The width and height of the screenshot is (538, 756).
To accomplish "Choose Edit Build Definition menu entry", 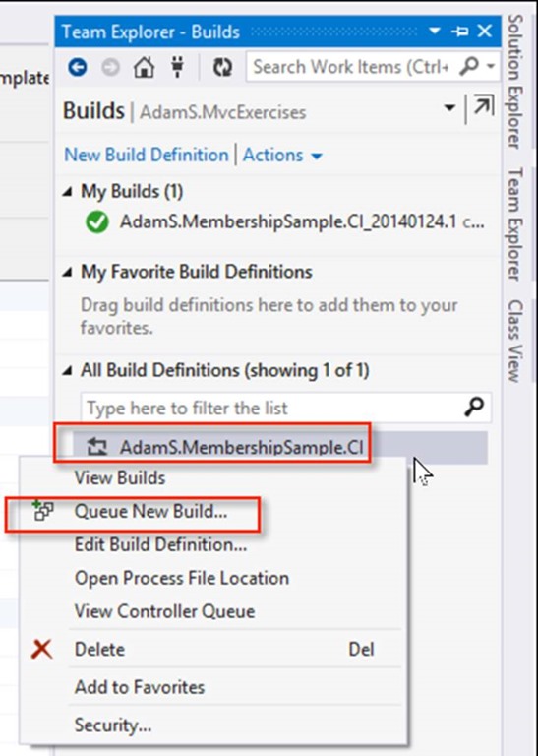I will [160, 544].
